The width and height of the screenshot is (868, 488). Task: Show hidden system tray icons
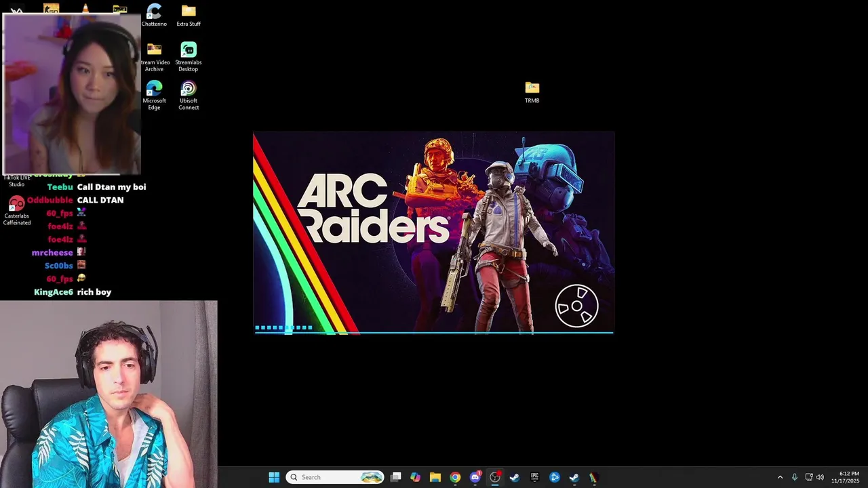pos(780,477)
